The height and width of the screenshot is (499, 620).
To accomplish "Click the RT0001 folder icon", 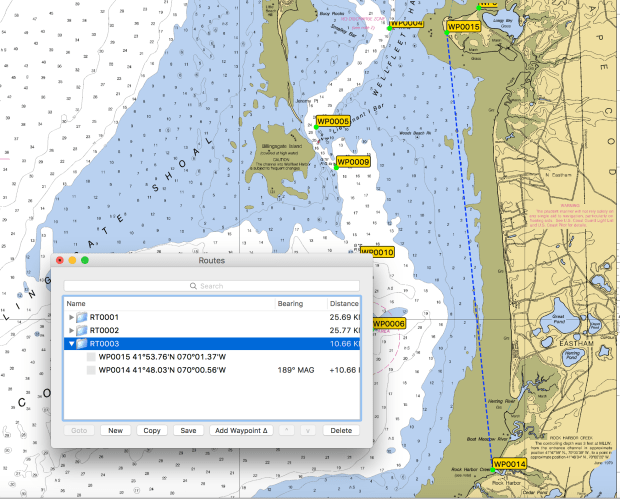I will pyautogui.click(x=82, y=317).
